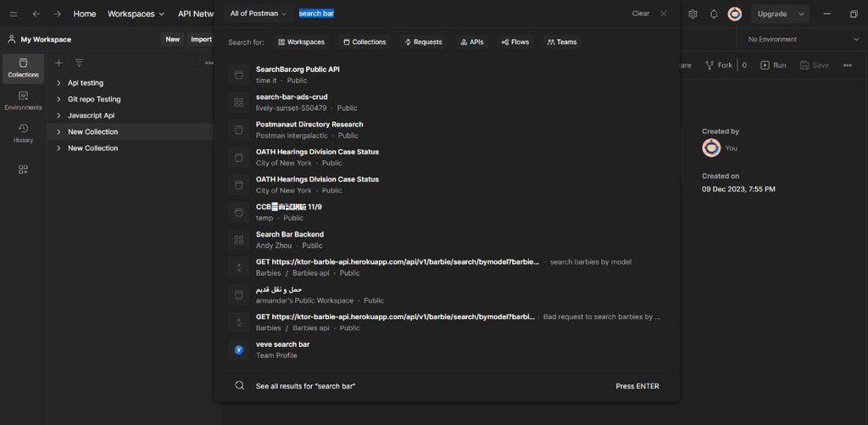Go back with the left arrow
Viewport: 868px width, 425px height.
pyautogui.click(x=36, y=14)
